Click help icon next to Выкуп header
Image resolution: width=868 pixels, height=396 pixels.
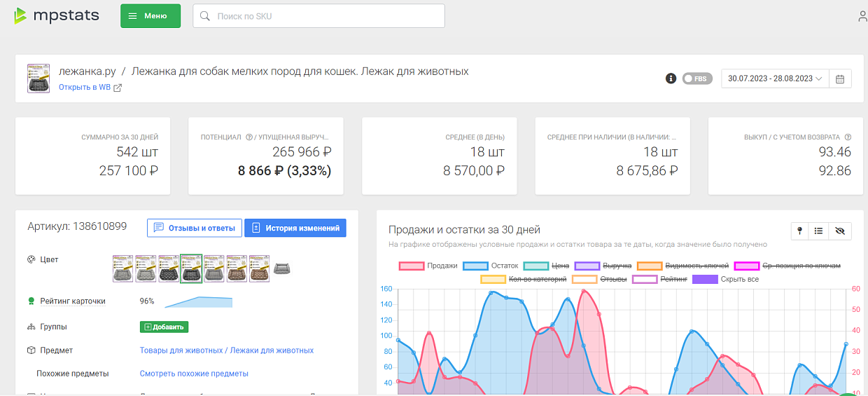(x=848, y=137)
